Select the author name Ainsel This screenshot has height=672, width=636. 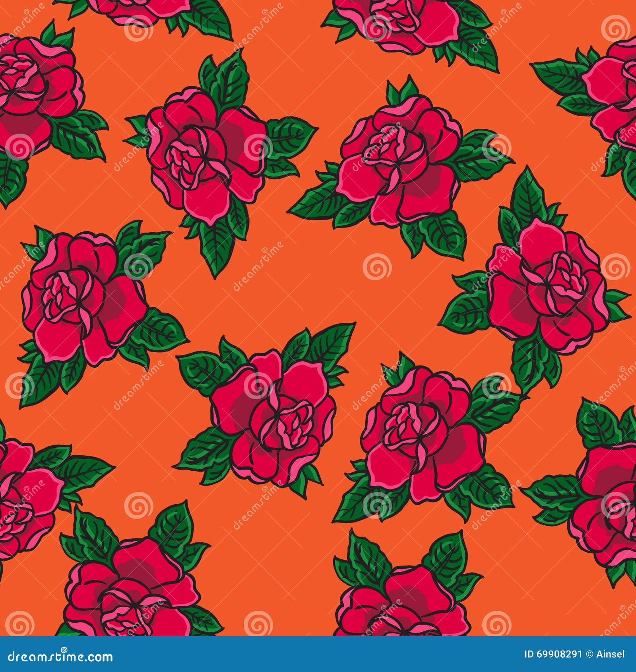tap(610, 654)
